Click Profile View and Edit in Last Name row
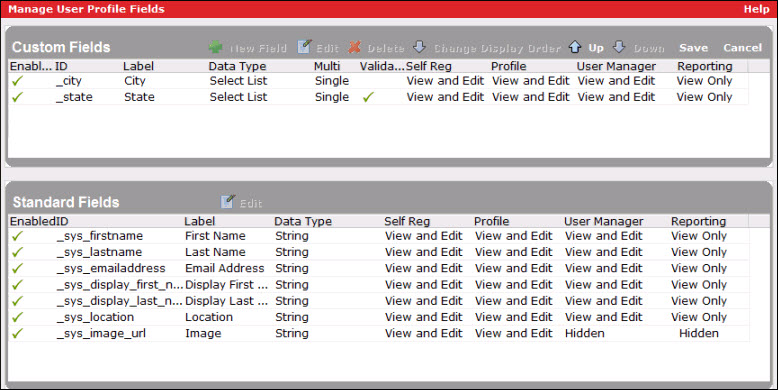The width and height of the screenshot is (778, 390). pyautogui.click(x=514, y=253)
